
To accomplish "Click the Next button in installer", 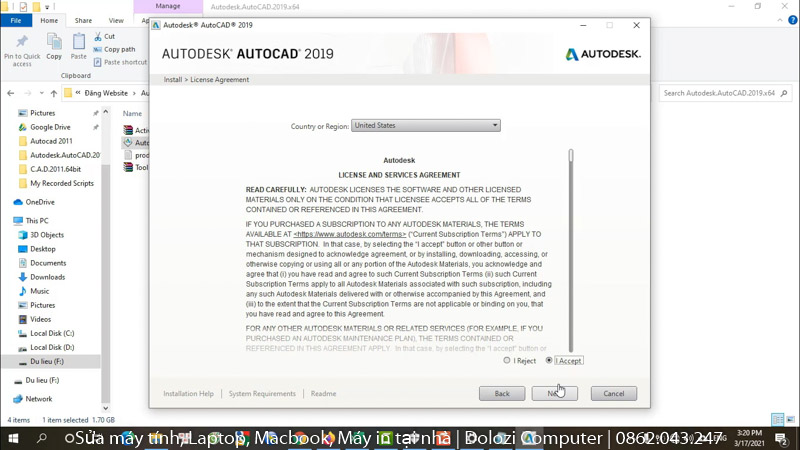I will click(555, 393).
